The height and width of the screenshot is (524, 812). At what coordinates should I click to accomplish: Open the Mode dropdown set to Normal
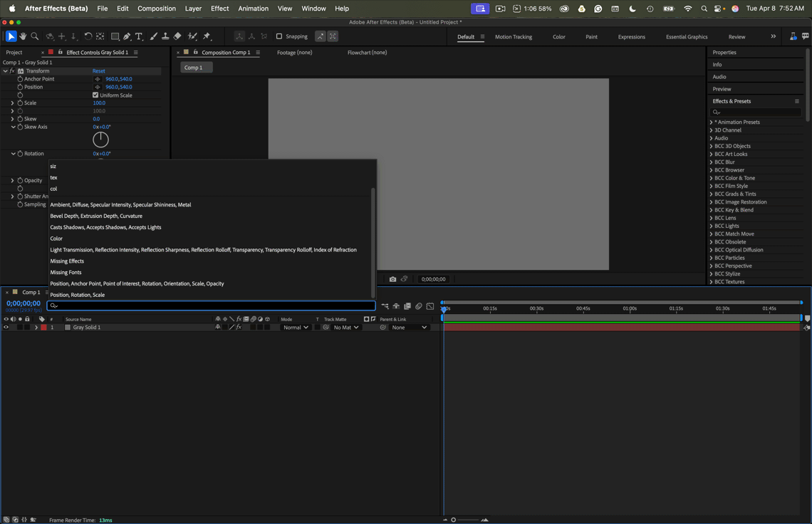[x=295, y=327]
